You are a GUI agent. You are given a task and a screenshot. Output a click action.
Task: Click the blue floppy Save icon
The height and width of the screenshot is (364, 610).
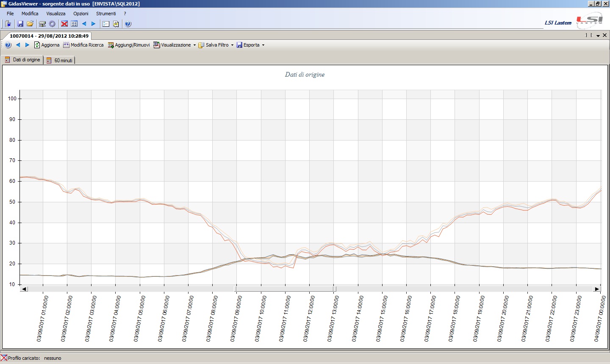point(20,24)
